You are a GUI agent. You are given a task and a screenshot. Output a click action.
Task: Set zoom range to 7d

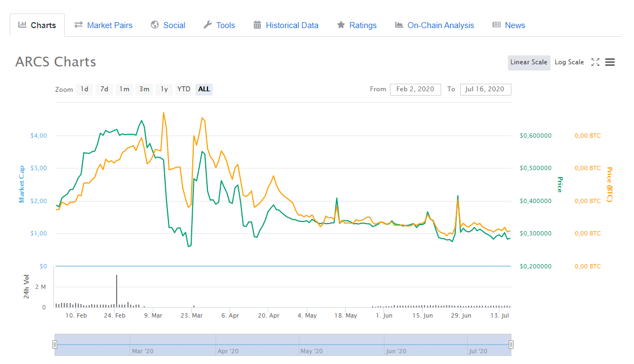(x=104, y=89)
